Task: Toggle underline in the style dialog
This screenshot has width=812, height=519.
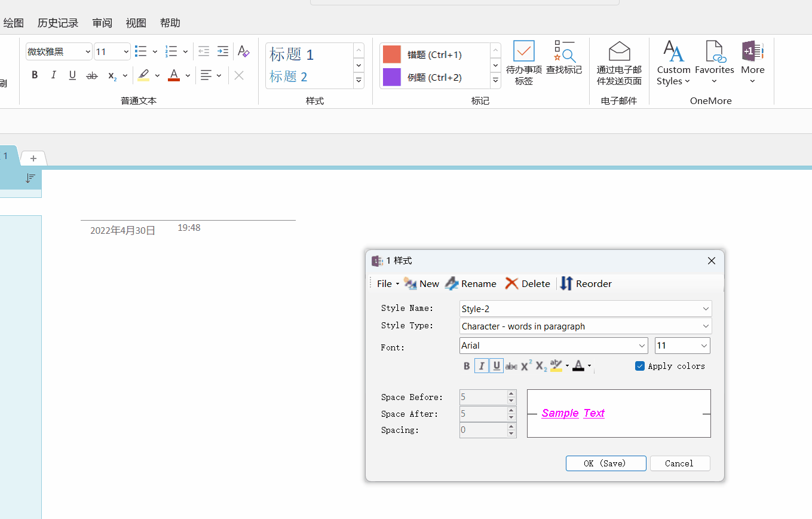Action: point(497,365)
